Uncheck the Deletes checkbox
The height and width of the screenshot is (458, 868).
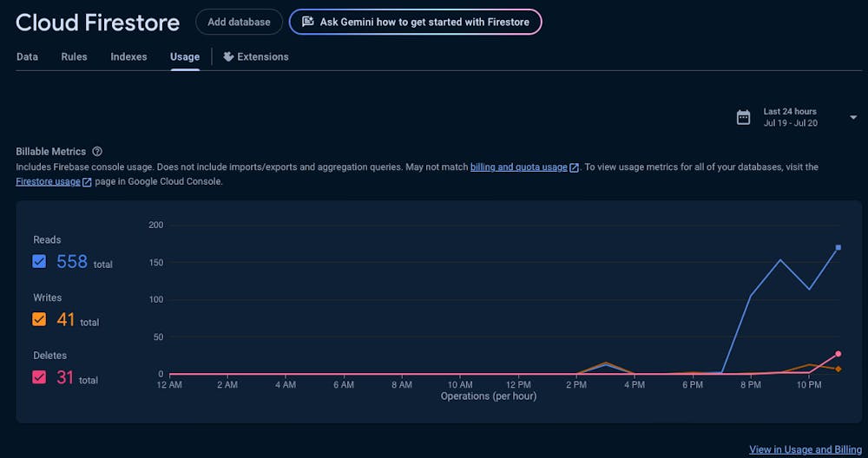[39, 377]
